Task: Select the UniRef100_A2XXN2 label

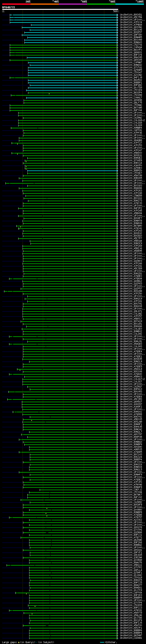Action: pos(131,75)
